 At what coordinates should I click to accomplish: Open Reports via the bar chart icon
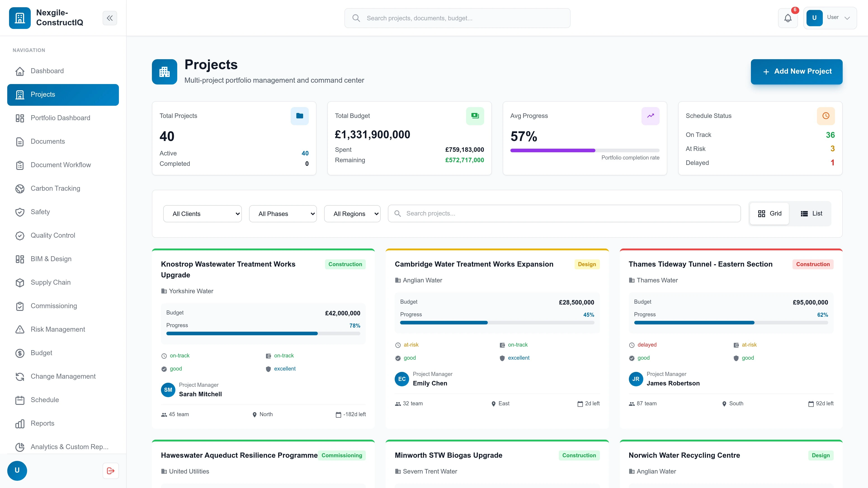coord(20,423)
